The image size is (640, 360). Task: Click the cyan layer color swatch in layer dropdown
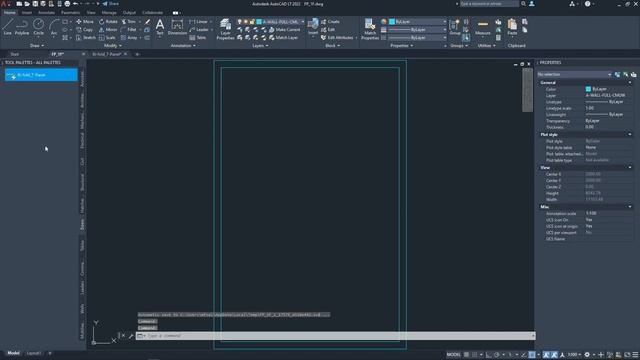[x=259, y=22]
